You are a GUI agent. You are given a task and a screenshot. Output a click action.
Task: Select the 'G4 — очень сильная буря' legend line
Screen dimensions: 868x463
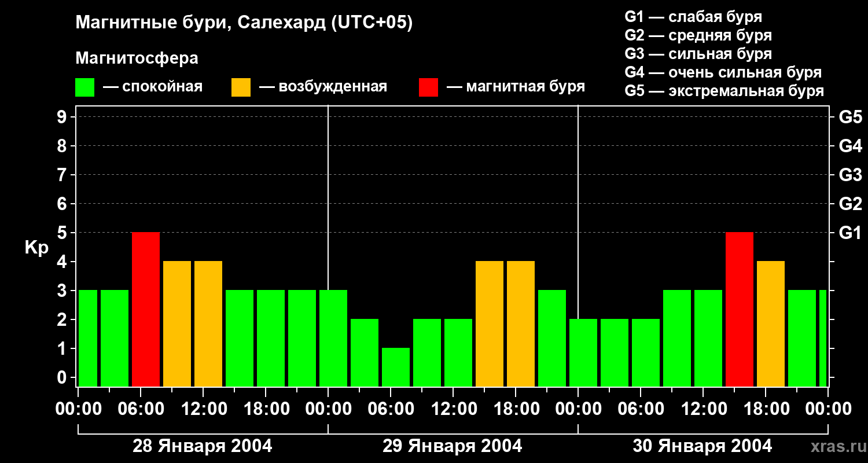[x=723, y=72]
